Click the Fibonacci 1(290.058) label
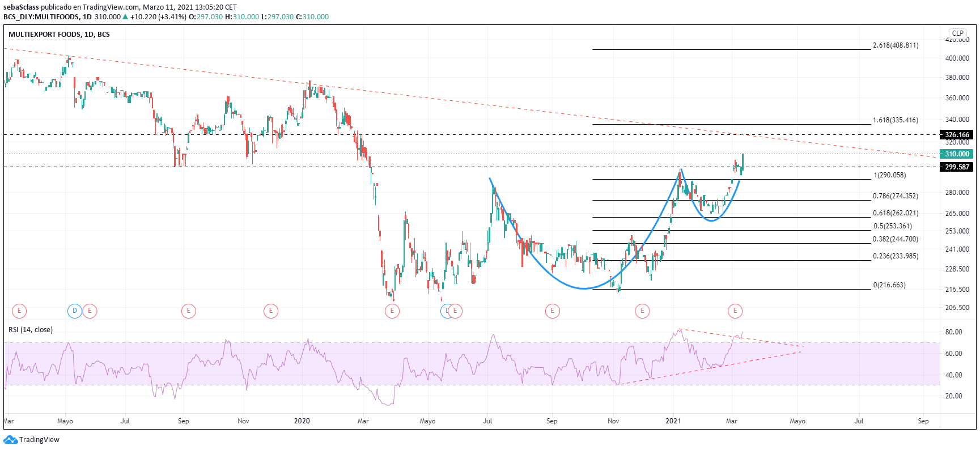The image size is (980, 450). click(x=890, y=175)
